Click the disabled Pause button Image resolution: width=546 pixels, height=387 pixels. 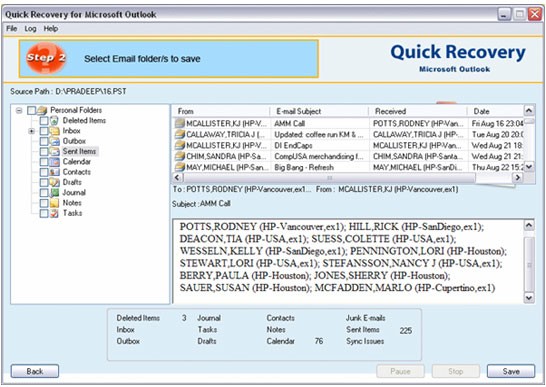400,371
